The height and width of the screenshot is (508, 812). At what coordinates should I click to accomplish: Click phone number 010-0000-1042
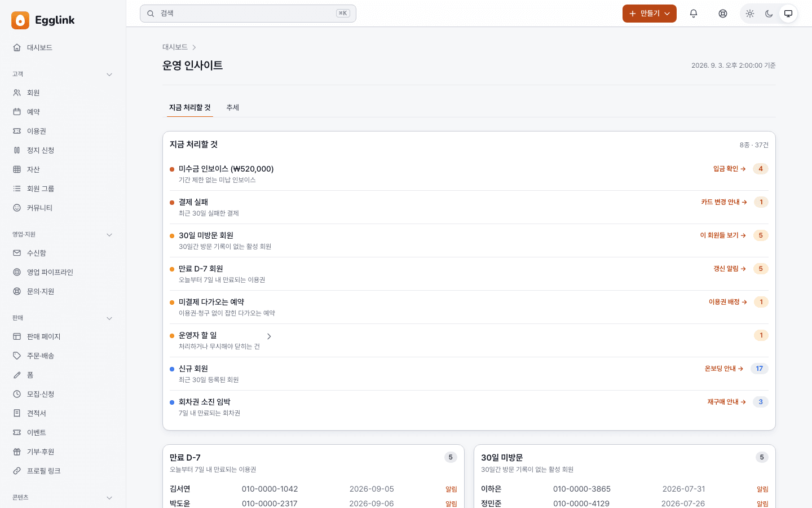pos(270,489)
